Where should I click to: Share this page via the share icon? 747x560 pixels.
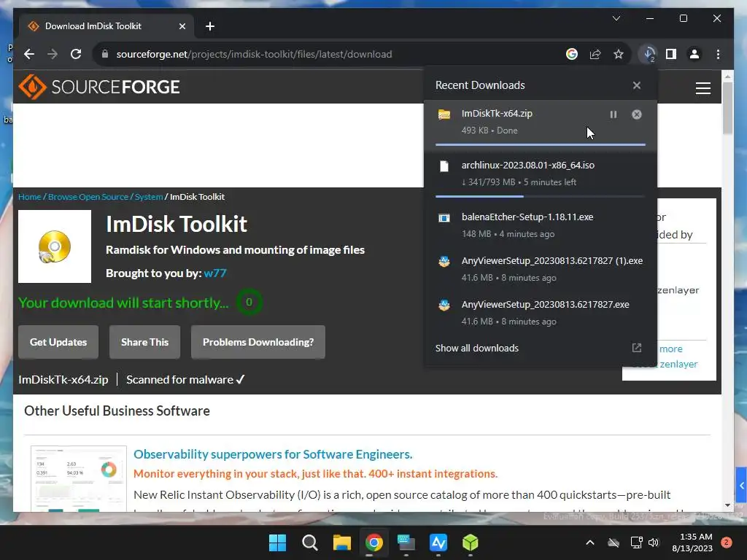click(x=595, y=54)
